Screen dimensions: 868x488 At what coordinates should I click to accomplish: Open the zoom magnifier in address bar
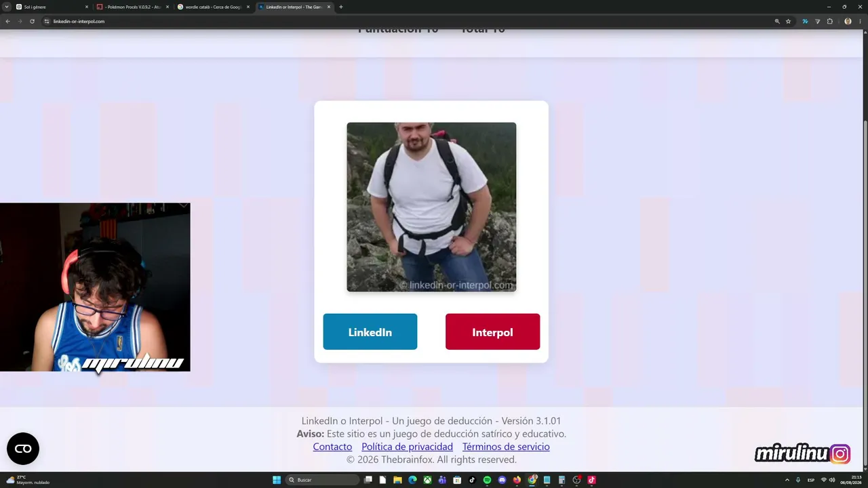coord(777,21)
